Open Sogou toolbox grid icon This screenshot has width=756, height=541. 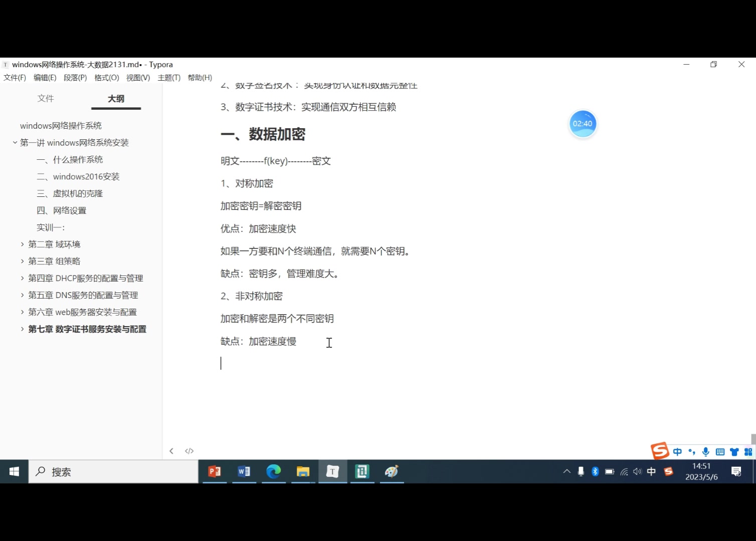click(x=748, y=452)
